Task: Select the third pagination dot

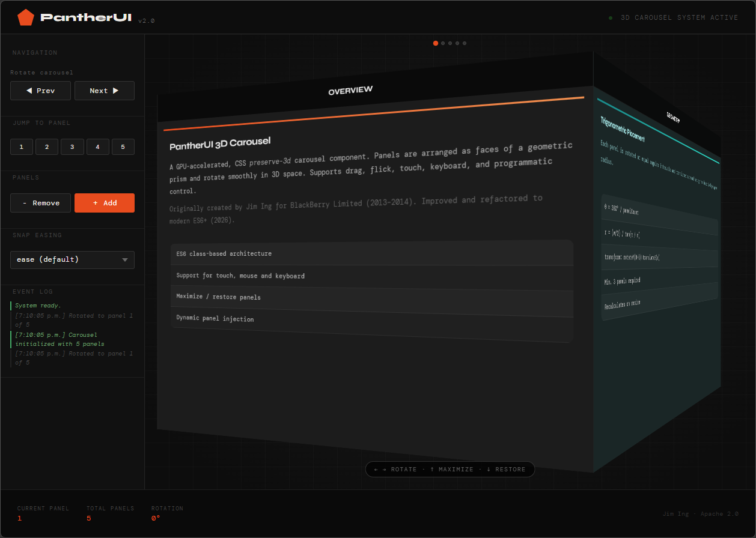Action: (x=450, y=43)
